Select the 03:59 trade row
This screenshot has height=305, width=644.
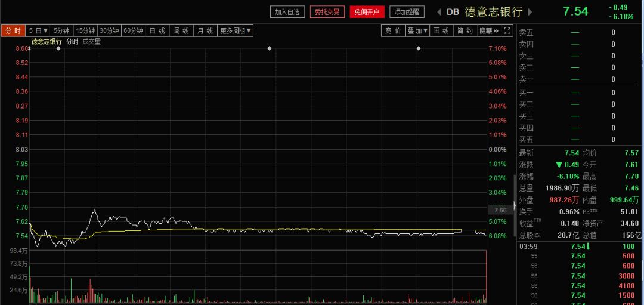click(578, 247)
